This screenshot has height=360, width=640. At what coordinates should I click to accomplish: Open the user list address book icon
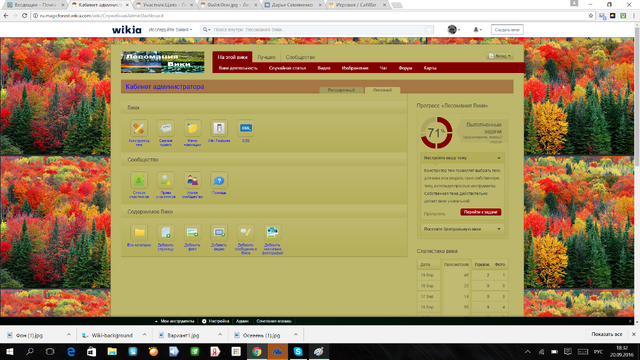(x=139, y=180)
